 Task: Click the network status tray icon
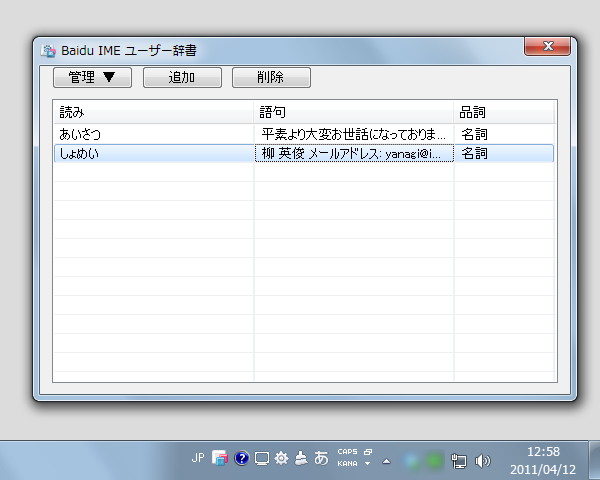(458, 461)
